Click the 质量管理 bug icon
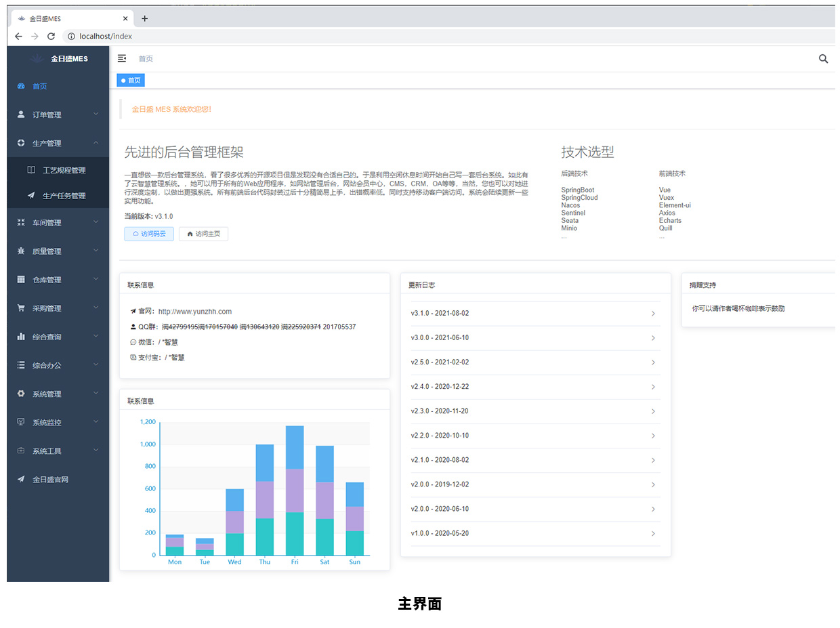The height and width of the screenshot is (628, 840). [21, 251]
